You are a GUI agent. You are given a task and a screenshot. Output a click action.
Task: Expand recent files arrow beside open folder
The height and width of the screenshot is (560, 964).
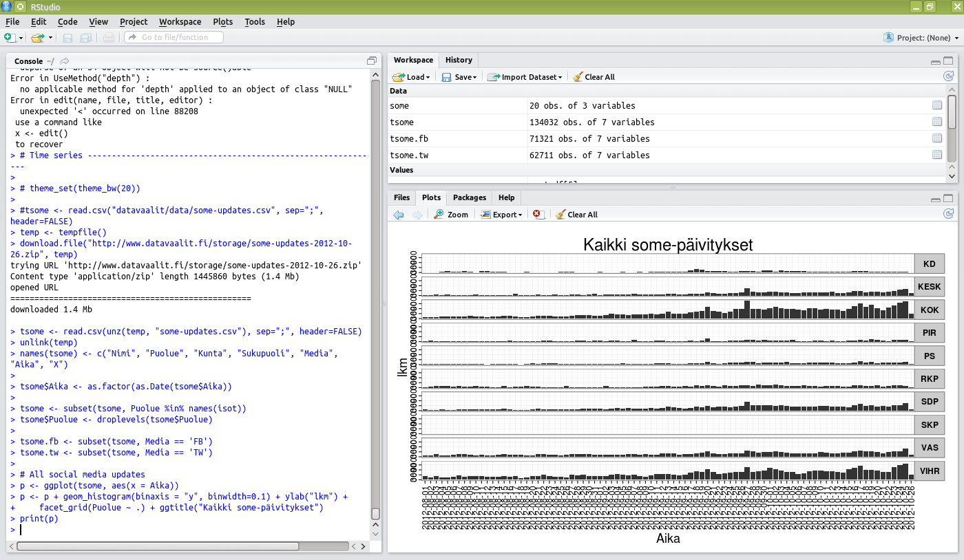pos(50,38)
